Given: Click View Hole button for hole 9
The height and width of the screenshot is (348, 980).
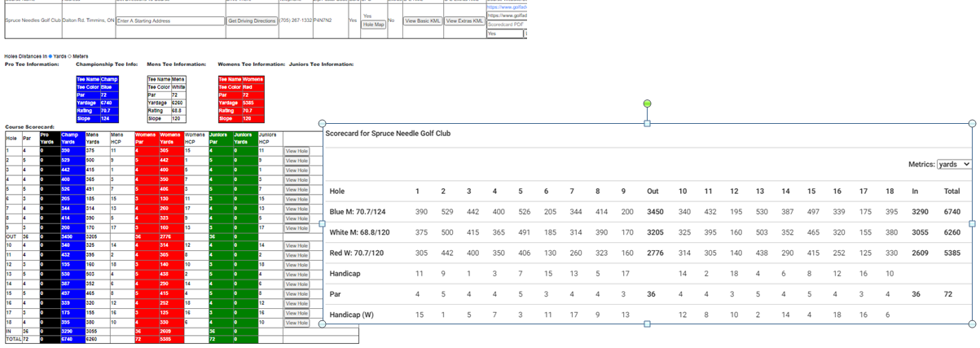Looking at the screenshot, I should (x=297, y=227).
